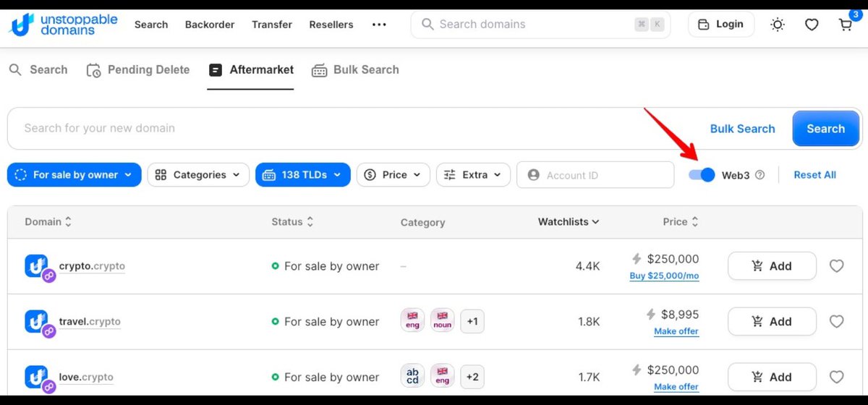Image resolution: width=868 pixels, height=405 pixels.
Task: Switch to the Pending Delete tab
Action: click(x=137, y=70)
